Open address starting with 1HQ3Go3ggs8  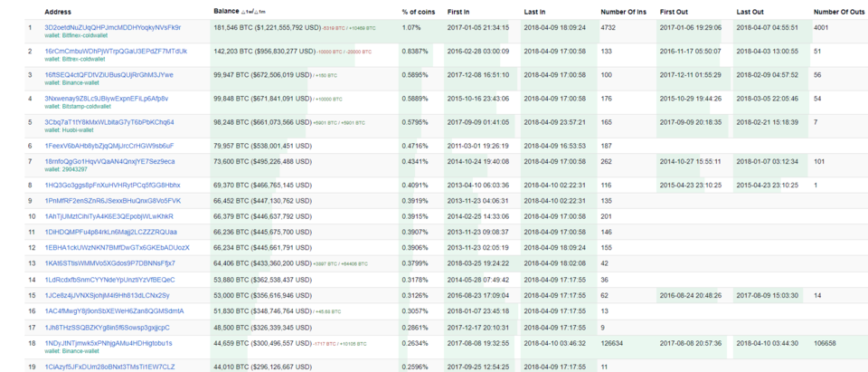[112, 185]
